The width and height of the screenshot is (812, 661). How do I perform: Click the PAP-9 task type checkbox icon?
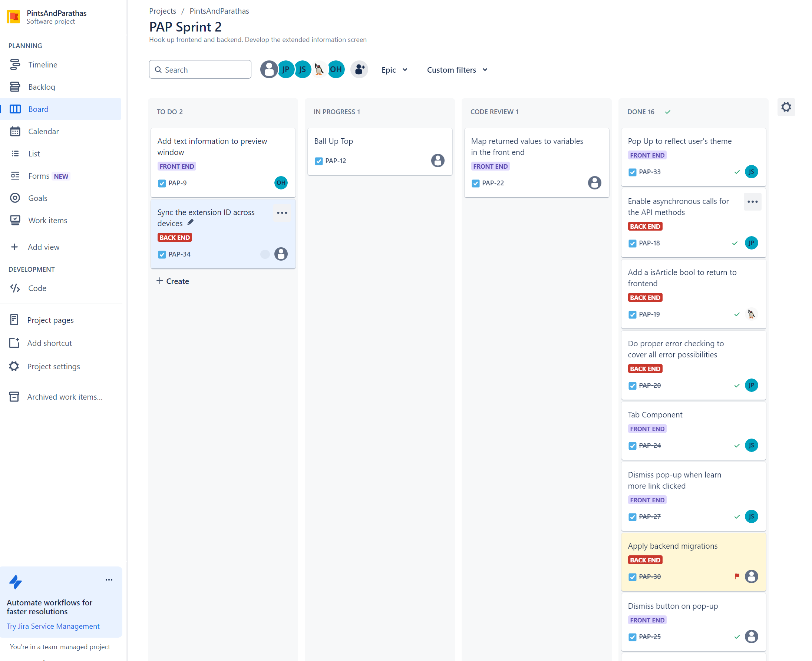pos(162,183)
